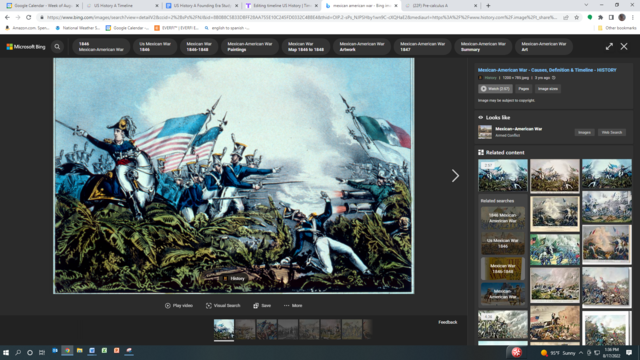Open the Amazon.com bookmark
The image size is (640, 360).
[27, 28]
